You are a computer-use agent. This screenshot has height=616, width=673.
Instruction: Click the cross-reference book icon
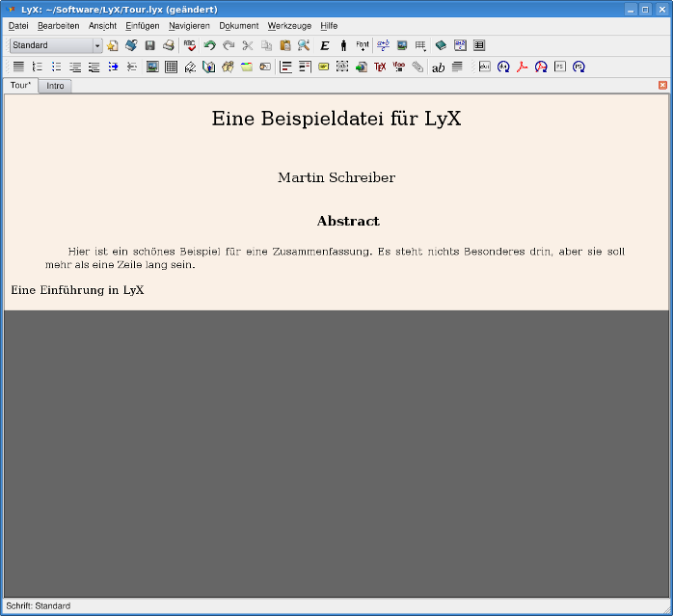(x=209, y=67)
